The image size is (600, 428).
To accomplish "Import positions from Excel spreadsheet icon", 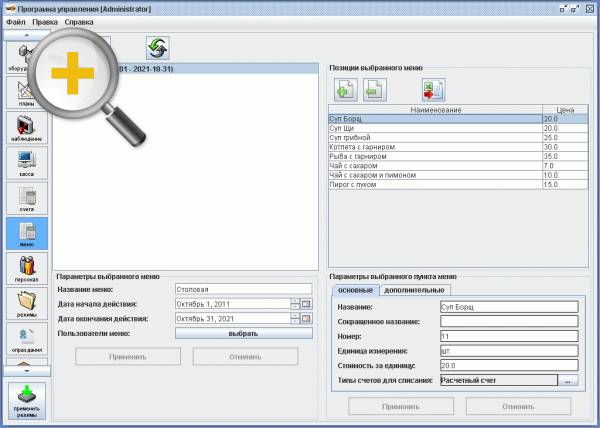I will pos(433,90).
